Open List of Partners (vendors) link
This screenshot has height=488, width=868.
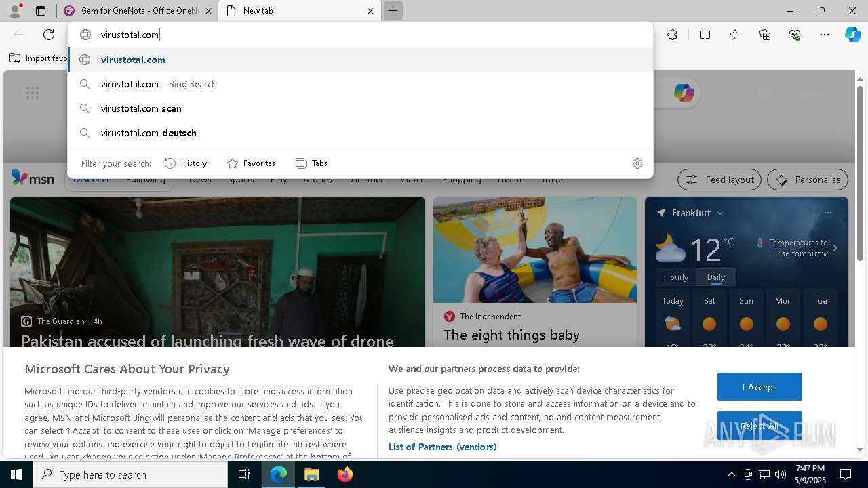tap(443, 447)
